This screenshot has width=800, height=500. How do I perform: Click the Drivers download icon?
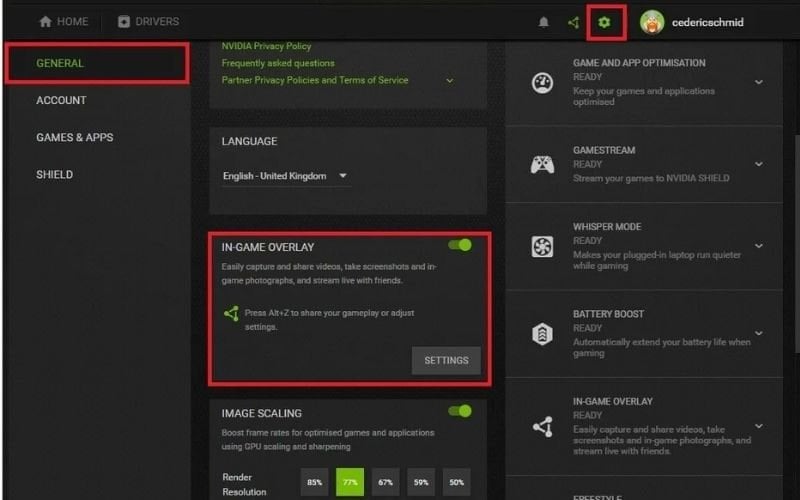pyautogui.click(x=123, y=21)
